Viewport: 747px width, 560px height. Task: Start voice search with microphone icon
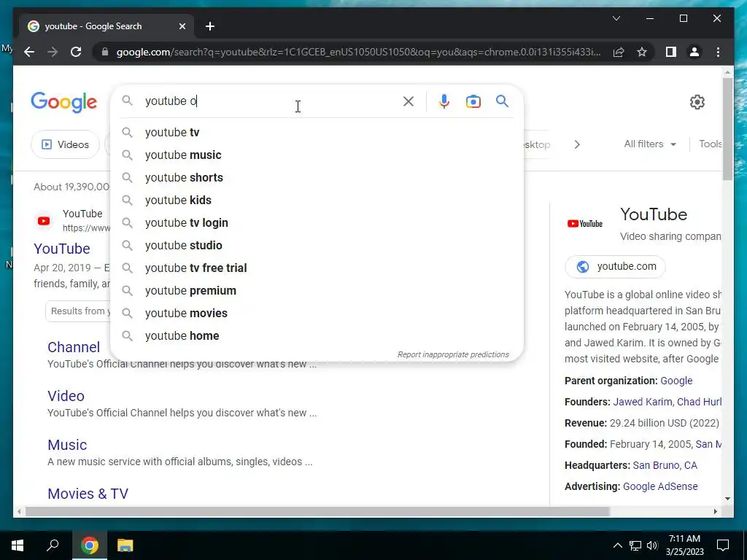point(444,101)
